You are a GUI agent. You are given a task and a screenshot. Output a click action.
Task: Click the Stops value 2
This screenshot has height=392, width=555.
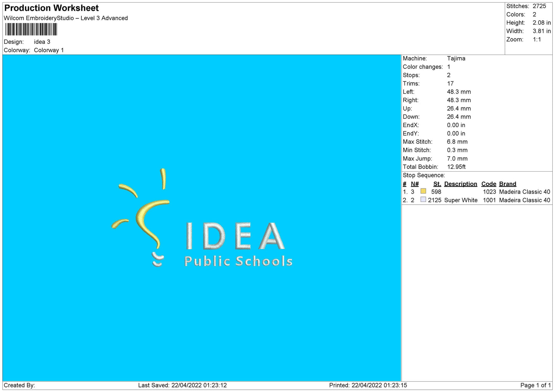pyautogui.click(x=449, y=75)
